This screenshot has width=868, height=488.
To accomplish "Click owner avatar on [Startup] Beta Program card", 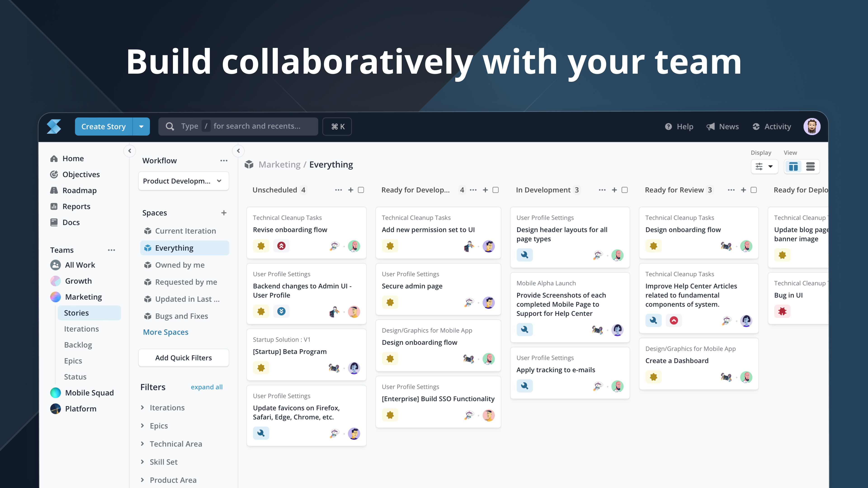I will 354,368.
